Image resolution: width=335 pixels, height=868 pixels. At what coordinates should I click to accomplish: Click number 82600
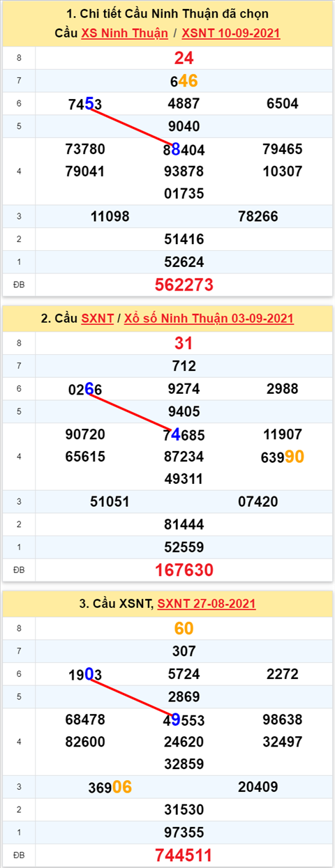tap(84, 741)
